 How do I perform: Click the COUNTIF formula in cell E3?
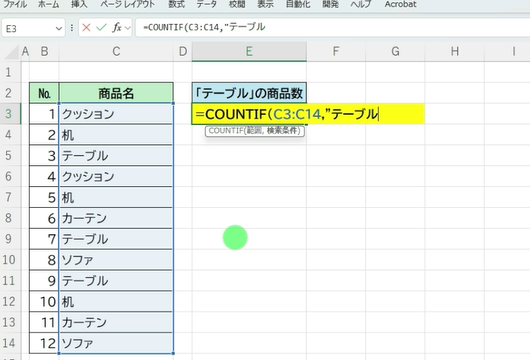[287, 114]
